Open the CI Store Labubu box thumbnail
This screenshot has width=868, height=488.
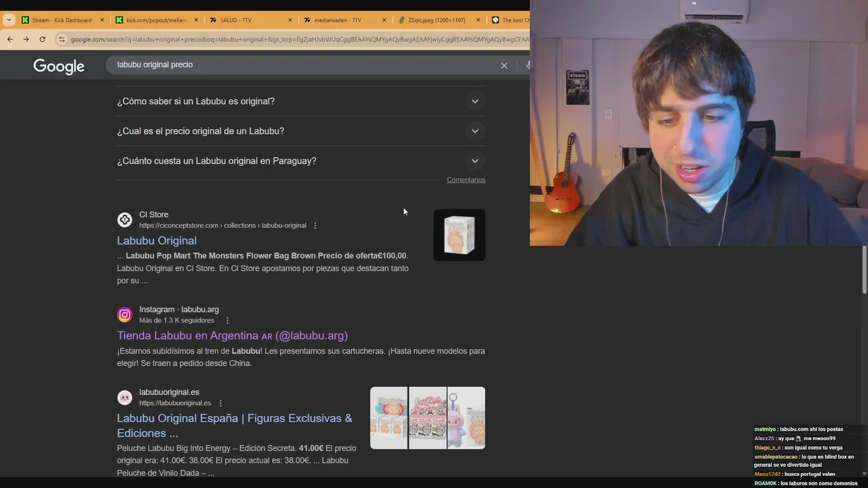(x=459, y=235)
